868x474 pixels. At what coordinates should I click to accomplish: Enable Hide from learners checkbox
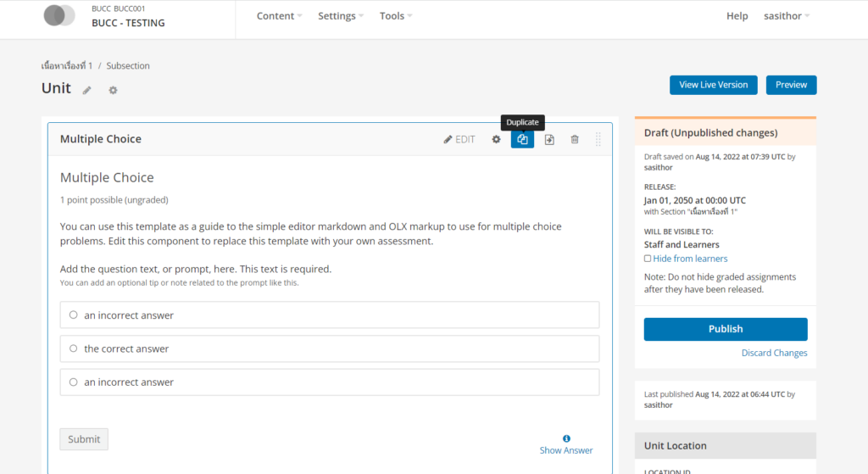click(648, 259)
